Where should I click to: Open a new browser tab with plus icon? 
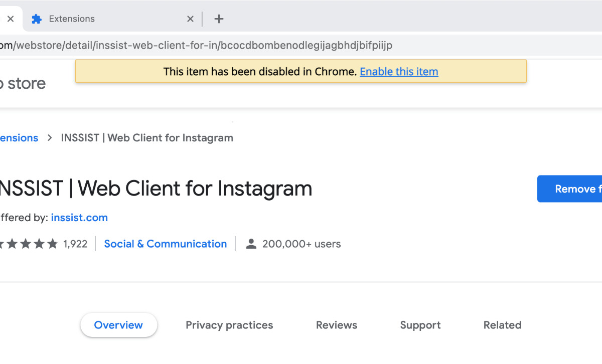tap(219, 19)
